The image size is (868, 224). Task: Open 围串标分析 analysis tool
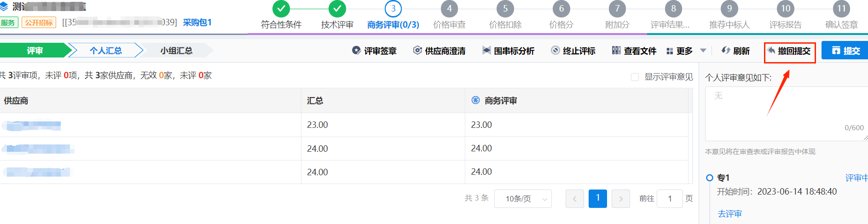[508, 51]
